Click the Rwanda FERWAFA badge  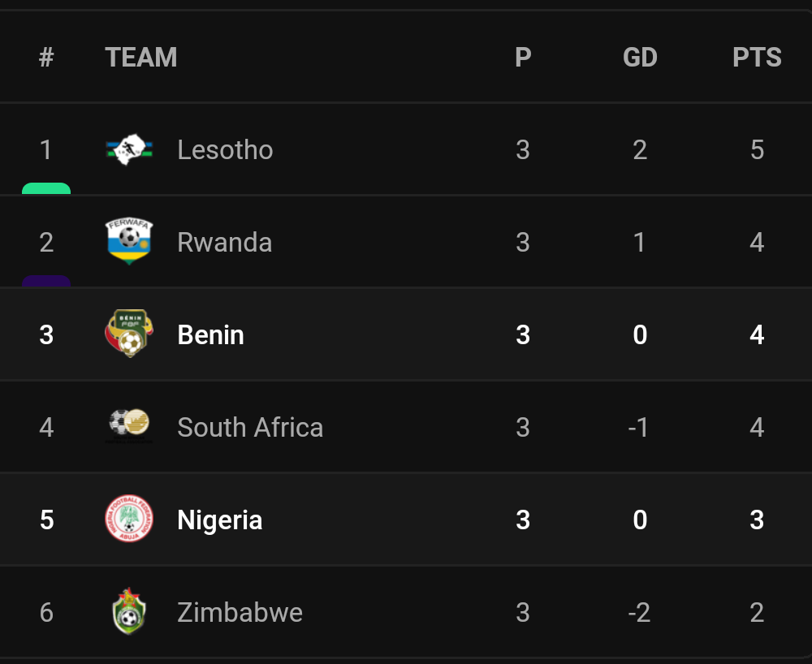[127, 241]
